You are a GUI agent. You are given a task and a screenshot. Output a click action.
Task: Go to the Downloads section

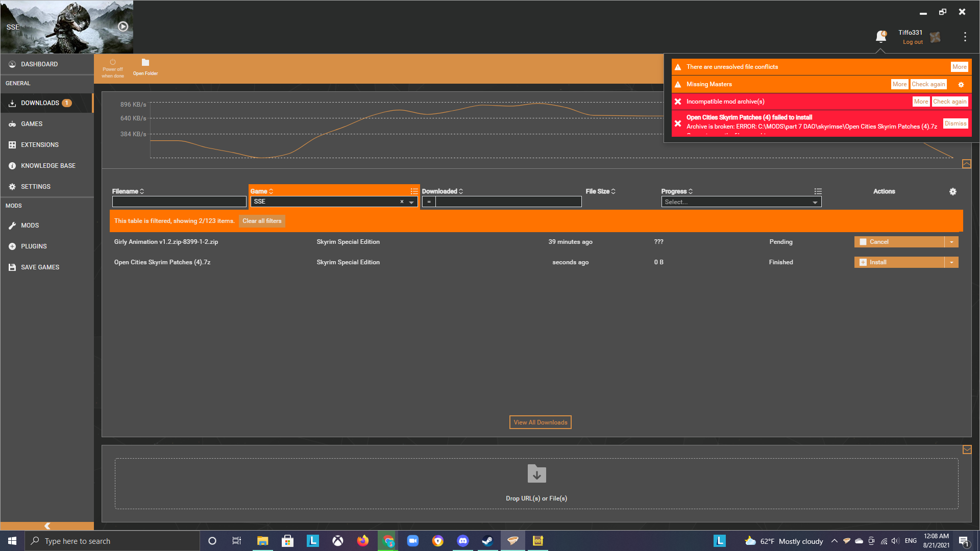point(47,103)
